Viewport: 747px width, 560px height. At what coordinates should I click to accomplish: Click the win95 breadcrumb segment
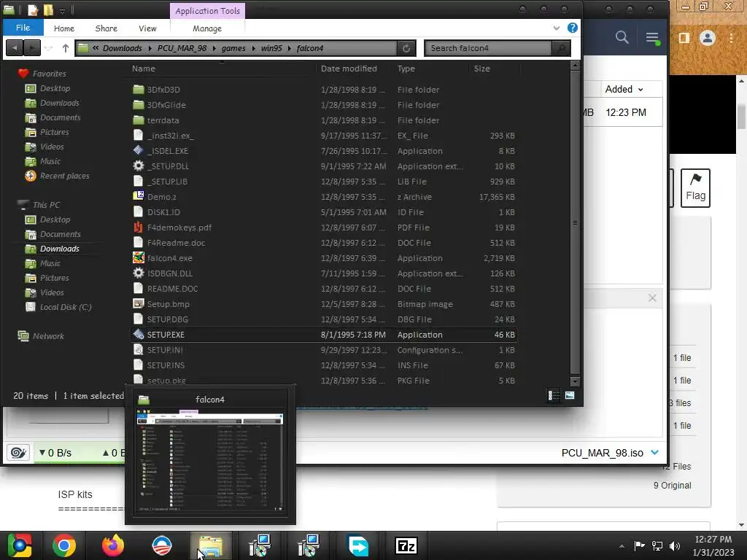tap(271, 48)
